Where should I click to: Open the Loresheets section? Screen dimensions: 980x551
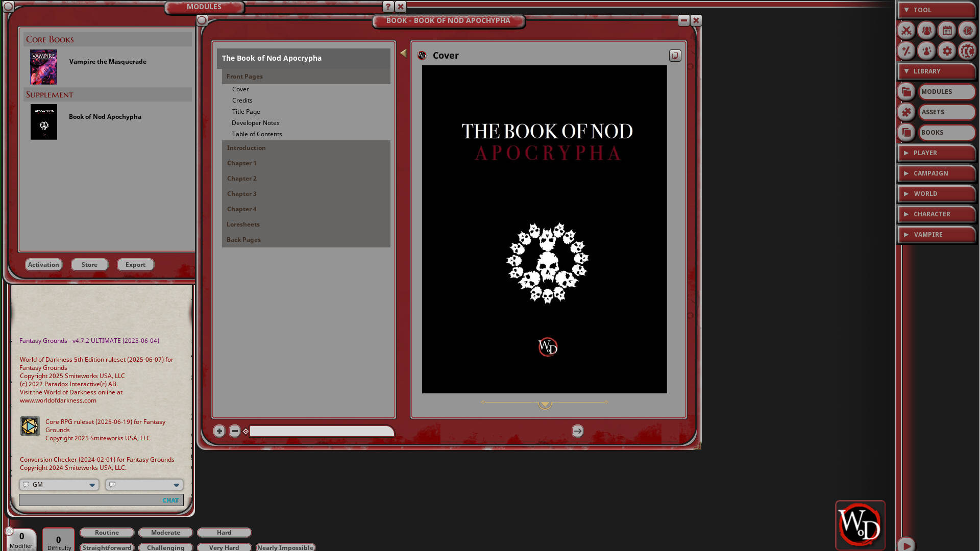coord(243,224)
